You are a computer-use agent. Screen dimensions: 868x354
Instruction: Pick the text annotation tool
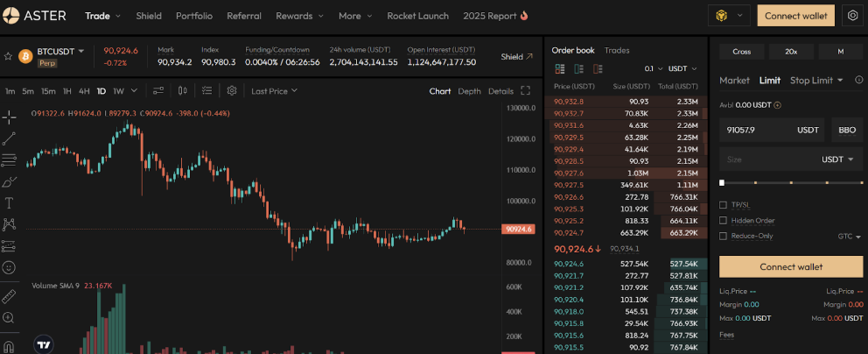tap(9, 202)
